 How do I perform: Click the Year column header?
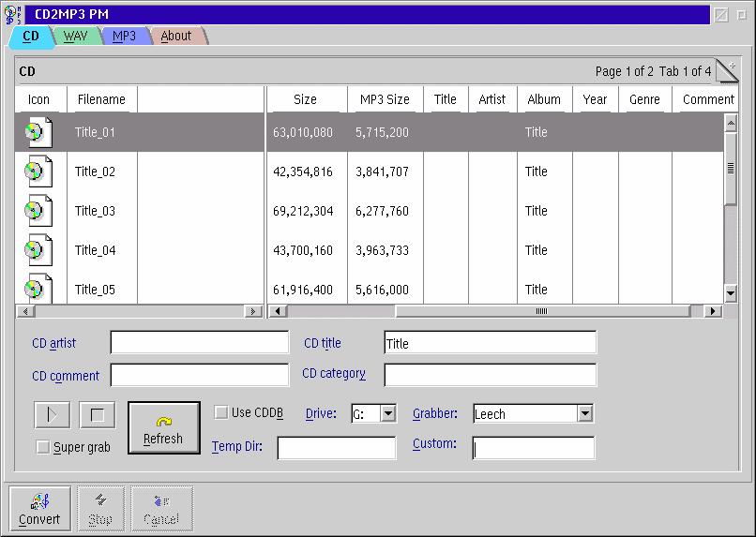[595, 99]
